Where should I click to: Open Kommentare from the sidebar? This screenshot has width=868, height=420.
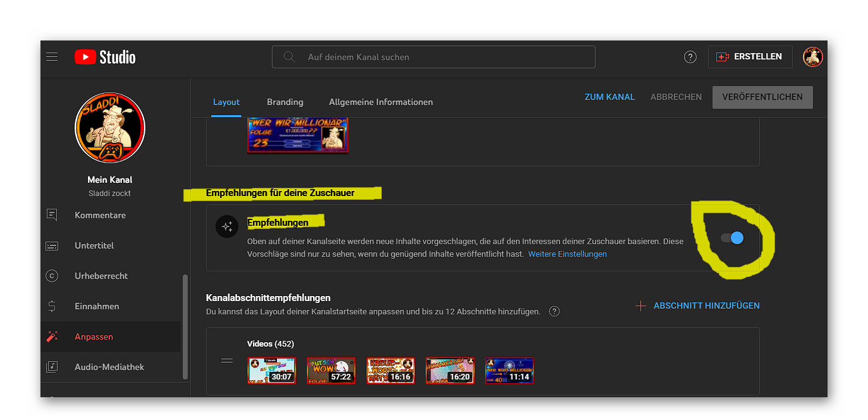(x=100, y=215)
